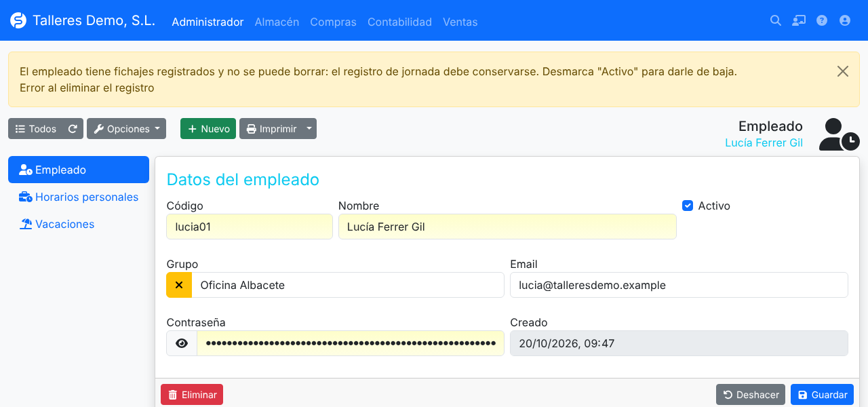868x407 pixels.
Task: Select the Empleado side tab
Action: pyautogui.click(x=79, y=170)
